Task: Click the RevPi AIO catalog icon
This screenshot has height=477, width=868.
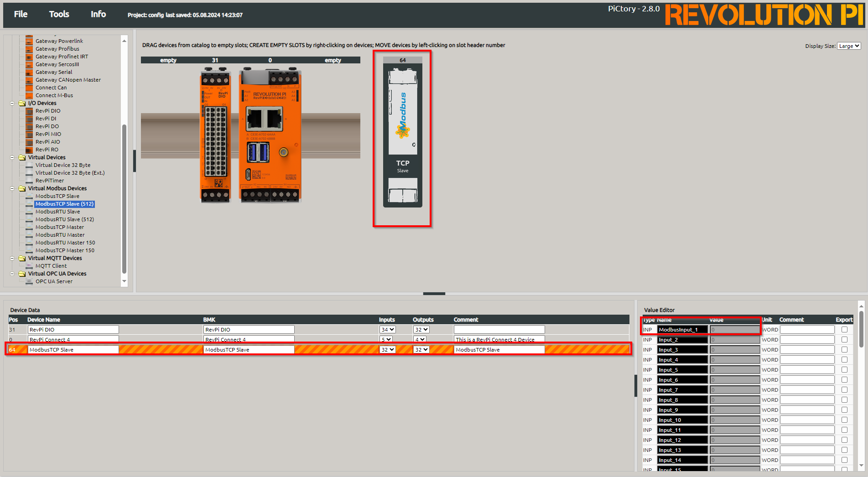Action: click(29, 142)
